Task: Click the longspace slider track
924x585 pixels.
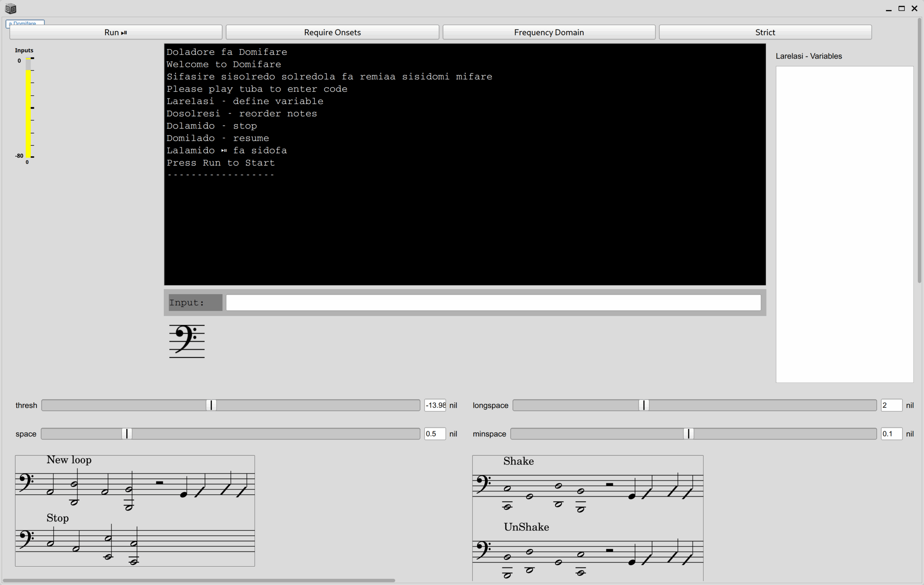Action: point(694,405)
